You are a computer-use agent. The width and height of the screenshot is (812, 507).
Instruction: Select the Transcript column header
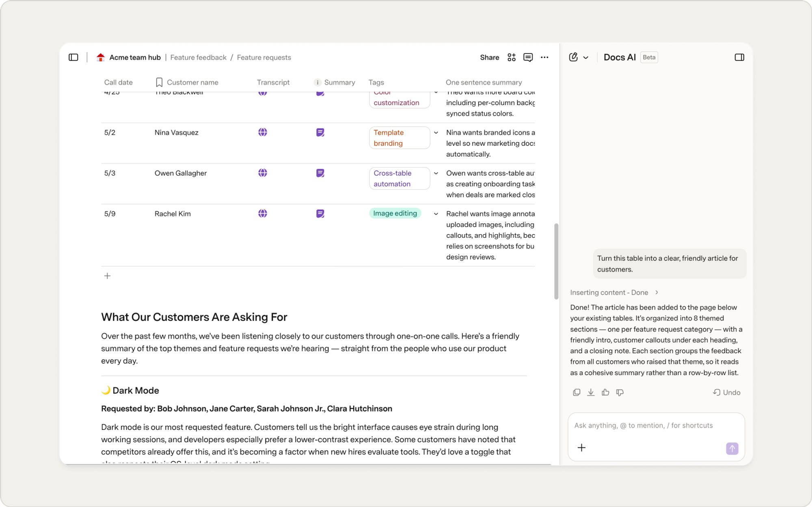273,82
